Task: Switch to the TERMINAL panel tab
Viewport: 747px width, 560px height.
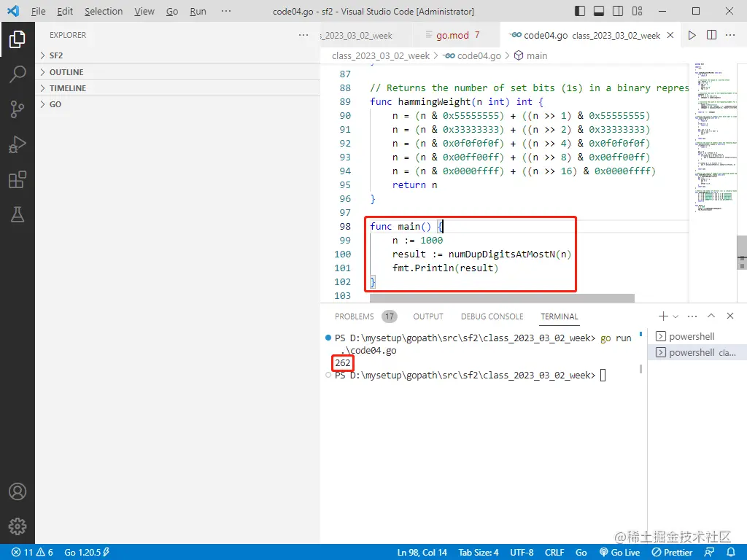Action: point(560,316)
